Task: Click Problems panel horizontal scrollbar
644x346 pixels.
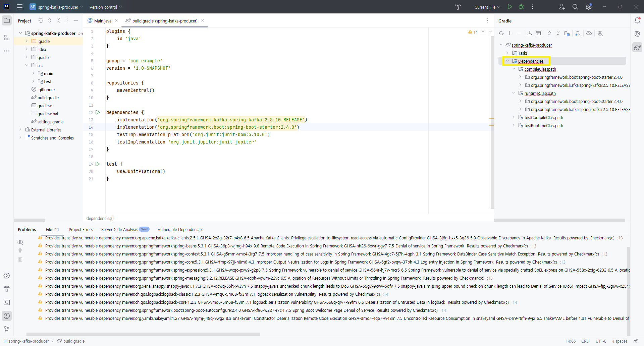Action: (143, 334)
